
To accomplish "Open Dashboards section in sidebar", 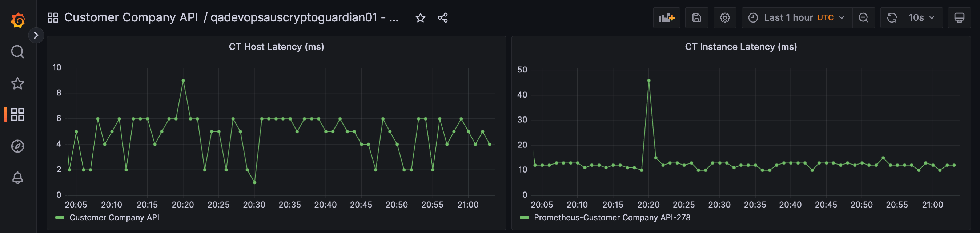I will click(x=17, y=114).
